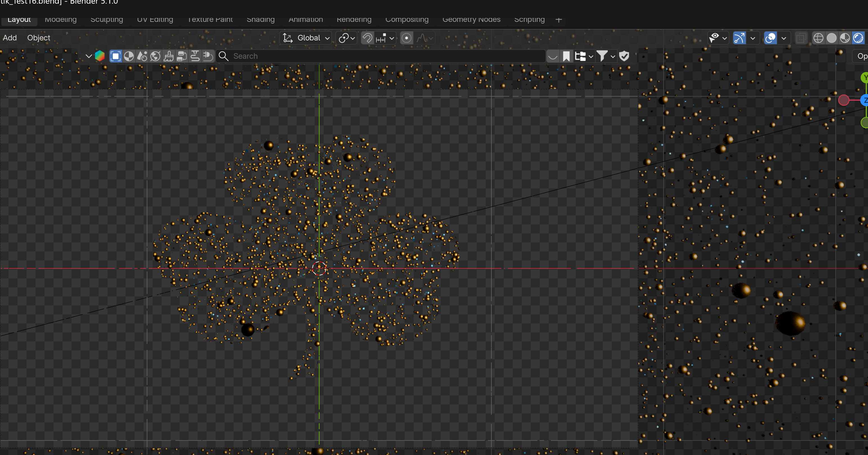
Task: Click the red X axis gizmo ball
Action: pos(844,100)
